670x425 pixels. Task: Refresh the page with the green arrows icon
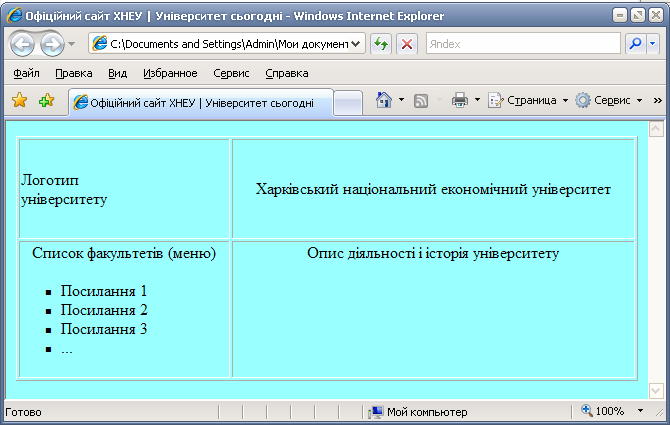tap(381, 44)
